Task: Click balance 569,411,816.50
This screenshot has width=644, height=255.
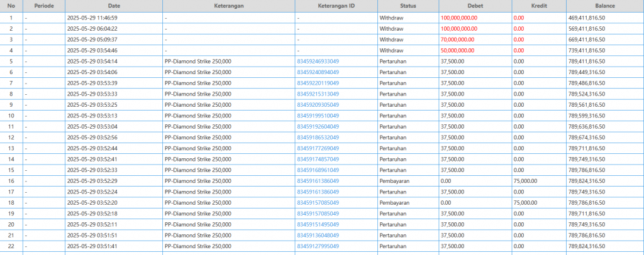Action: point(587,29)
